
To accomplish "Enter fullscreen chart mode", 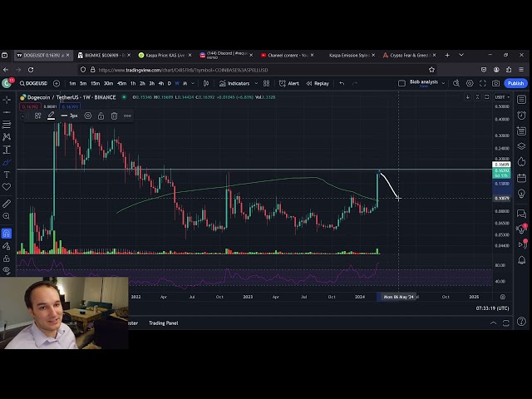I will click(x=483, y=83).
